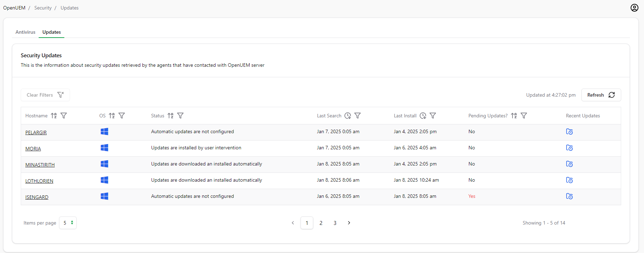Filter the Status column
The width and height of the screenshot is (644, 253).
click(180, 116)
